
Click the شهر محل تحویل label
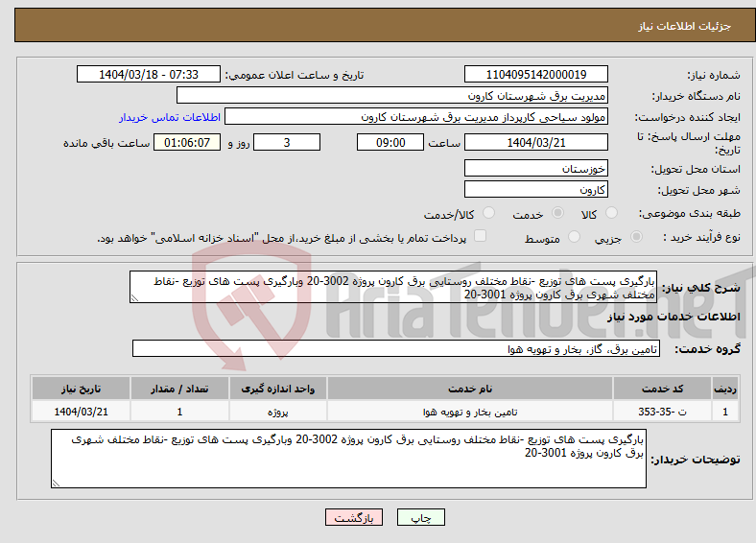click(x=698, y=191)
